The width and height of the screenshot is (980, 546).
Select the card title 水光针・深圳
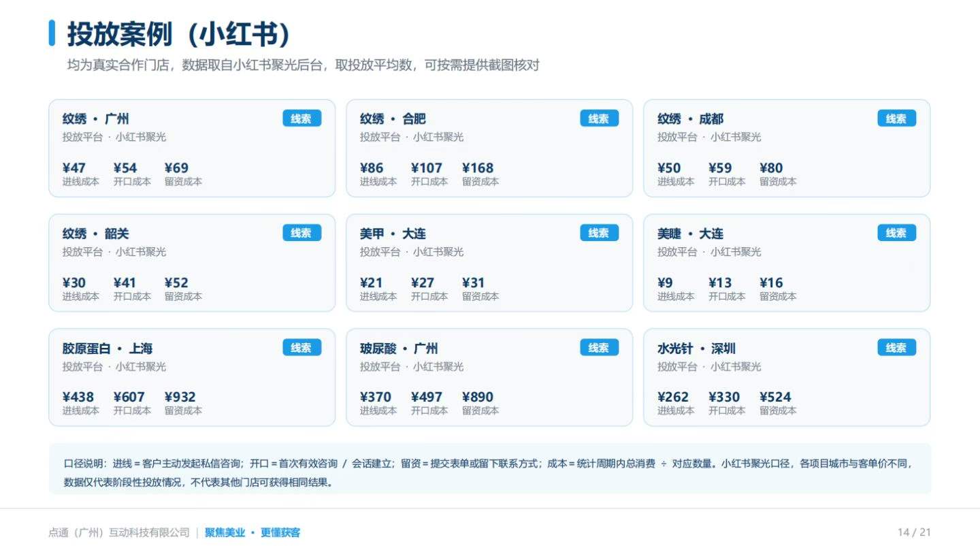point(697,349)
